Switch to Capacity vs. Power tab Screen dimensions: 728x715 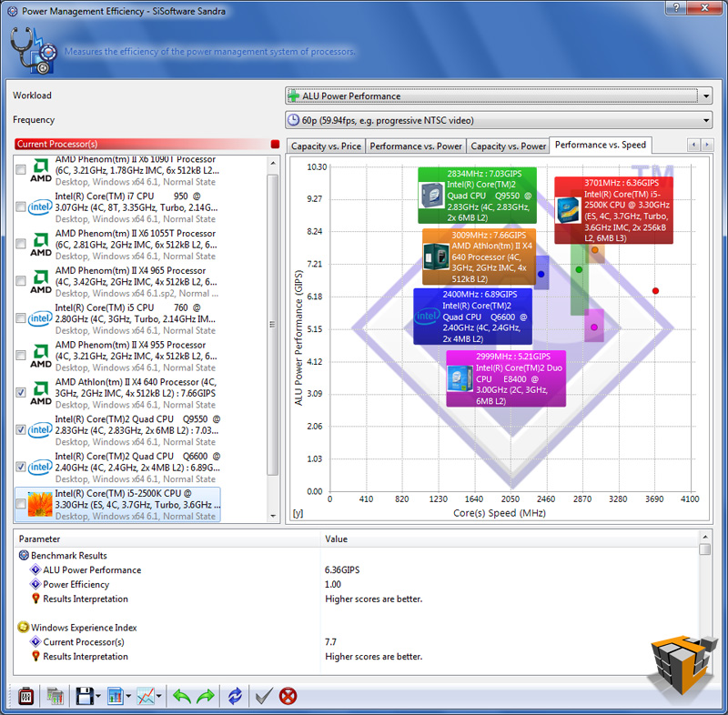coord(509,146)
